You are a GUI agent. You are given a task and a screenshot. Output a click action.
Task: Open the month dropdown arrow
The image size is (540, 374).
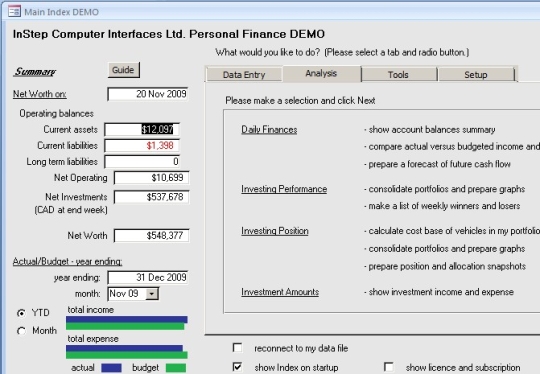tap(152, 294)
